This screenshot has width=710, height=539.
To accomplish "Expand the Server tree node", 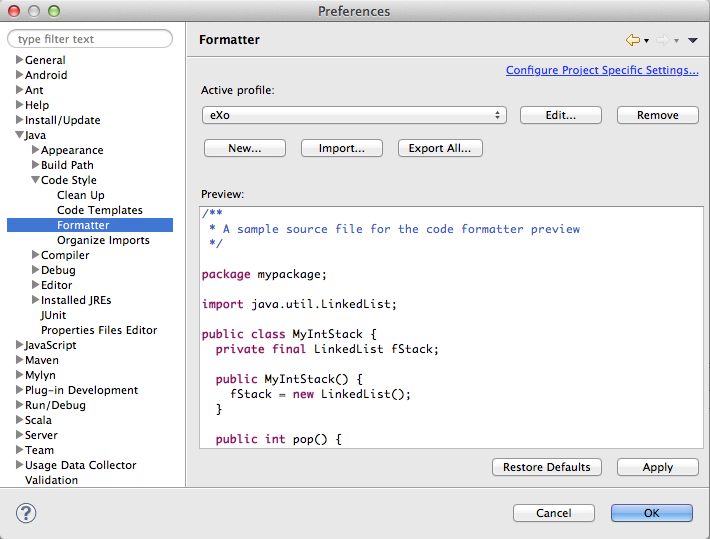I will [19, 434].
